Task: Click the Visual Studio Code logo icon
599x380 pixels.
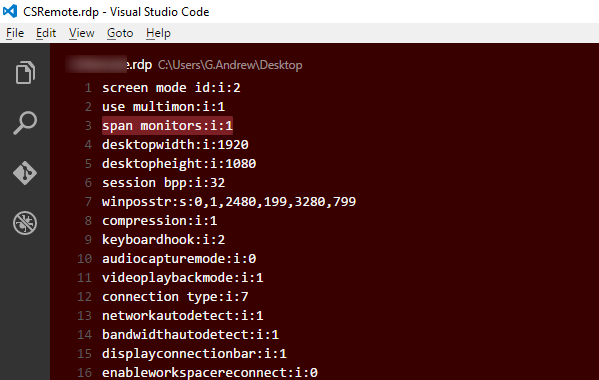Action: tap(10, 11)
